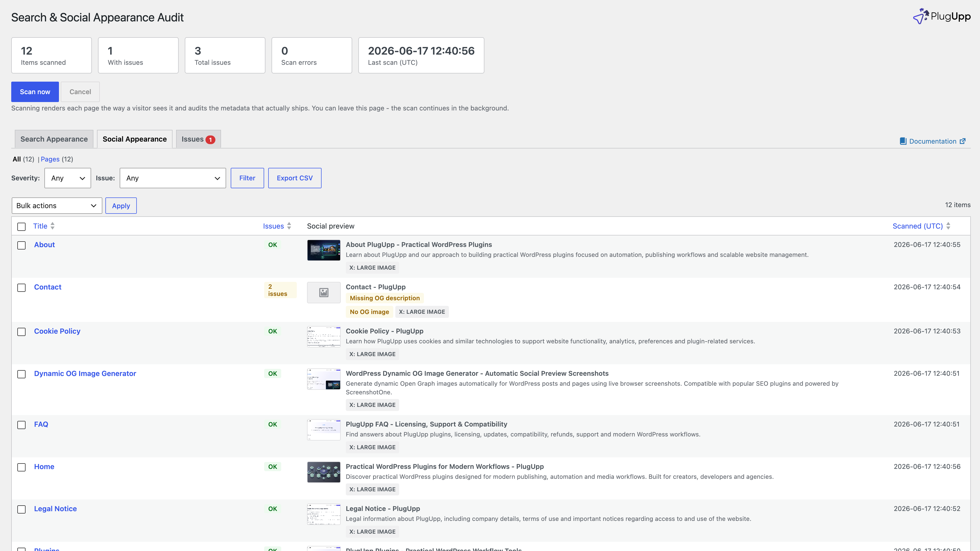980x551 pixels.
Task: Open the Severity dropdown
Action: pos(68,178)
